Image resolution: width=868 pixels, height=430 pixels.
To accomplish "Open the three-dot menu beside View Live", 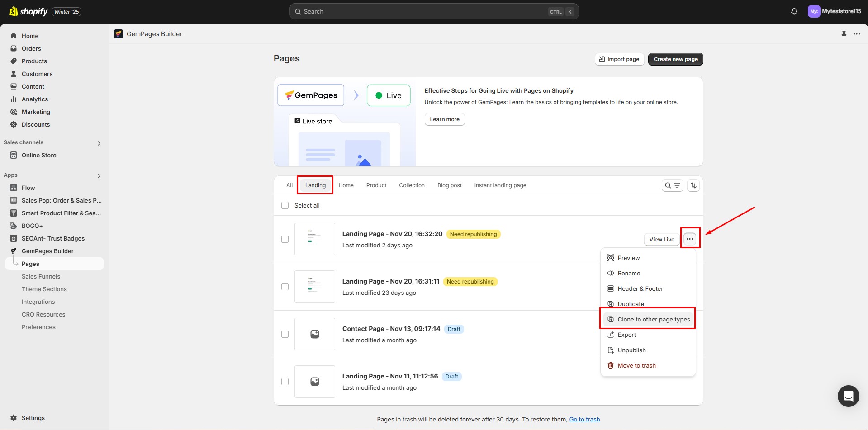I will pyautogui.click(x=689, y=239).
